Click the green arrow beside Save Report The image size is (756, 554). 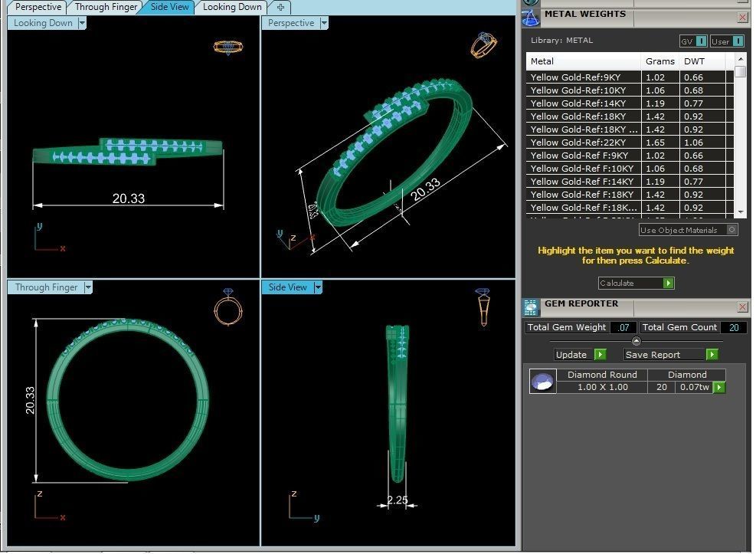click(712, 354)
